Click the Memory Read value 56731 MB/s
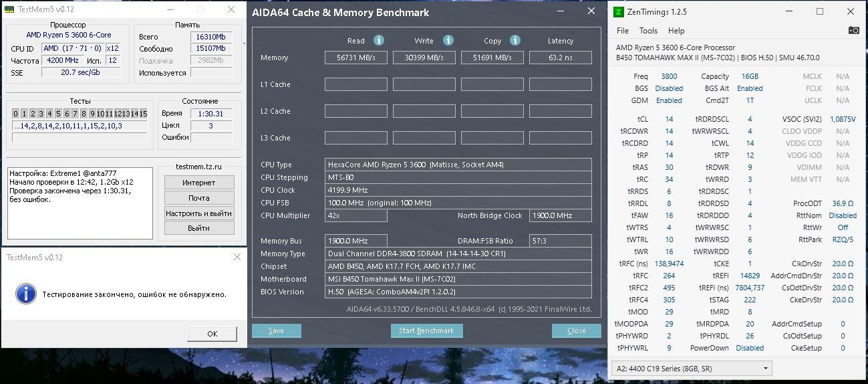868x384 pixels. [x=356, y=58]
